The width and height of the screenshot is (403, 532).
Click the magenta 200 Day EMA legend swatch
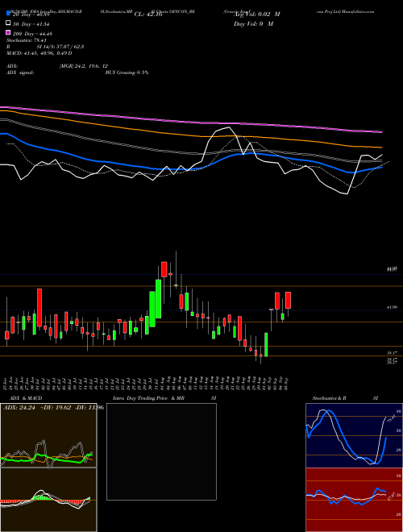8,32
